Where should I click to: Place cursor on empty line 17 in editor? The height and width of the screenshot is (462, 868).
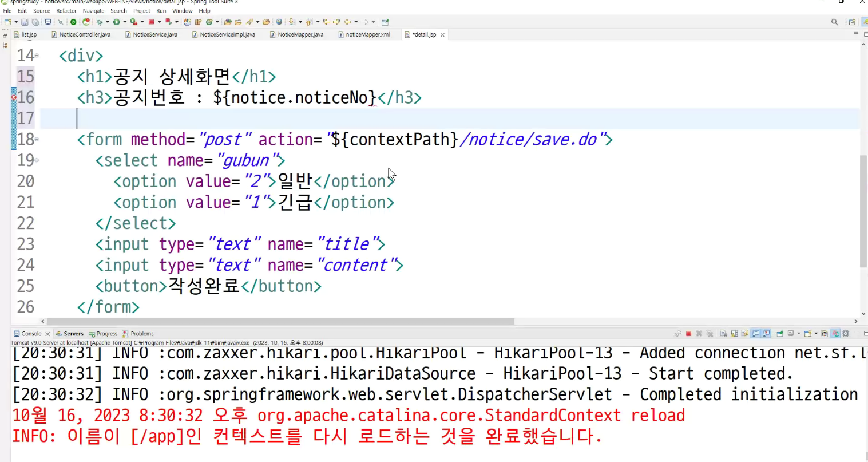point(449,119)
